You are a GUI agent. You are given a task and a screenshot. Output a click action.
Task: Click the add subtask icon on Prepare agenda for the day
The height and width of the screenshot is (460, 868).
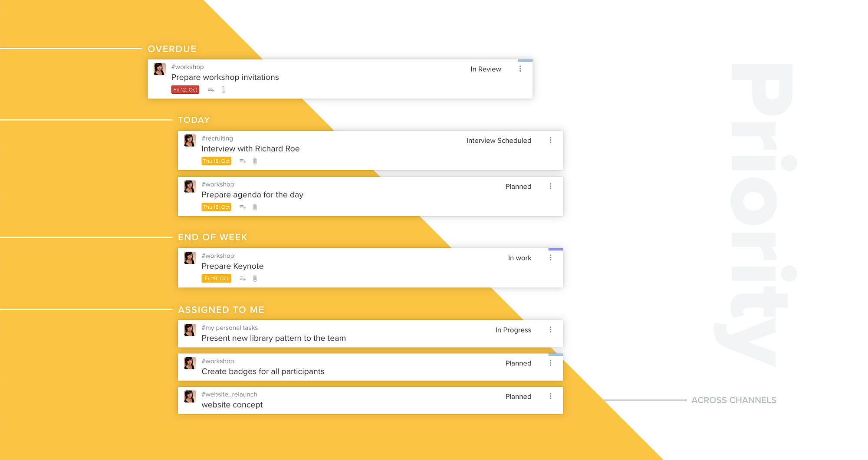(x=243, y=207)
